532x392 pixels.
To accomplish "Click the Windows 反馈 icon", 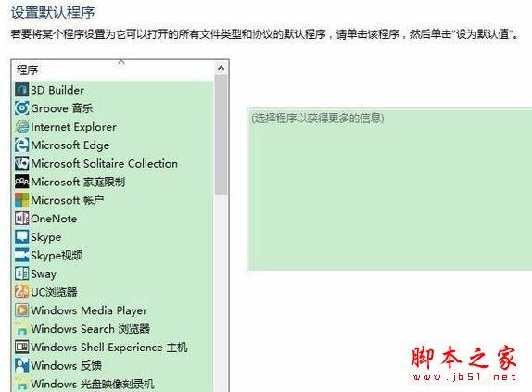I will pyautogui.click(x=21, y=365).
